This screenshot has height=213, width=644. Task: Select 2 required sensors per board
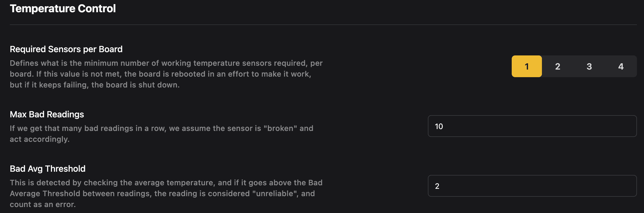[558, 66]
